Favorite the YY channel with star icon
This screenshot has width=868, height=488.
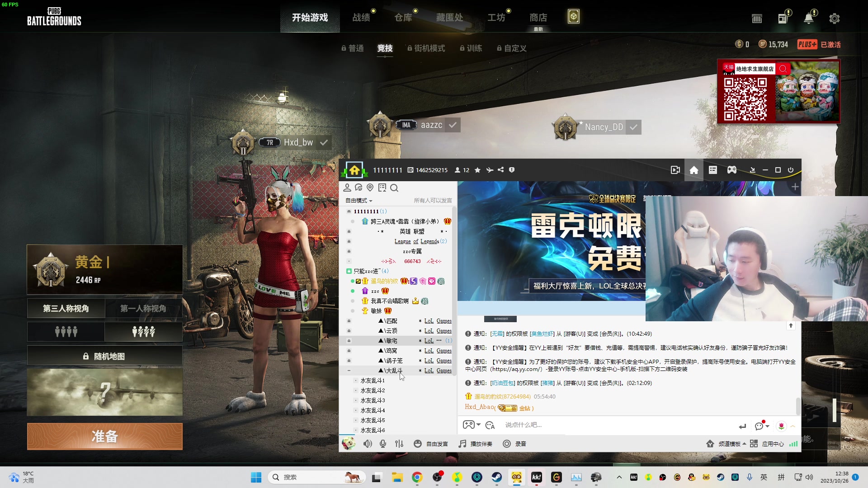click(x=477, y=170)
